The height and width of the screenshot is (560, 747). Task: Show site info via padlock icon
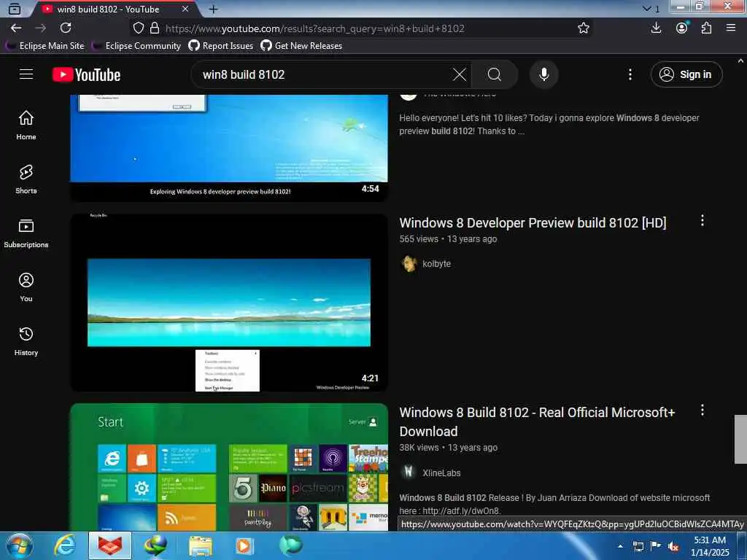[155, 28]
